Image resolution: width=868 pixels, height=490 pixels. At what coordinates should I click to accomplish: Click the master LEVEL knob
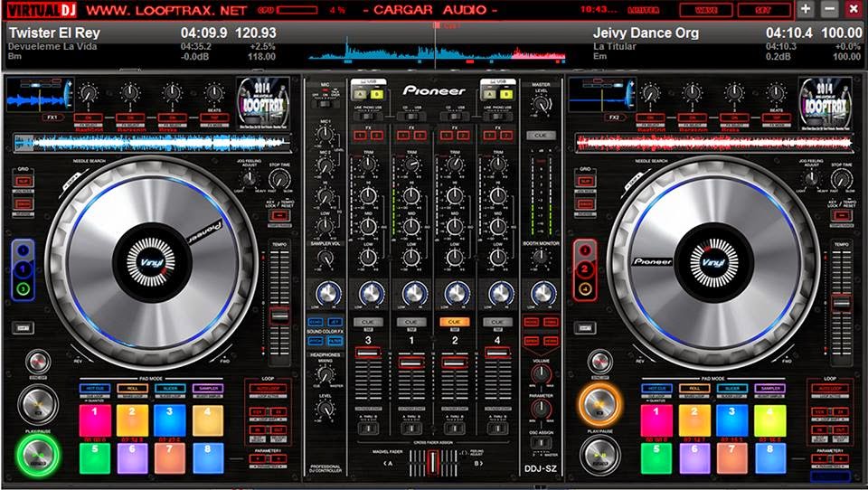pos(541,105)
